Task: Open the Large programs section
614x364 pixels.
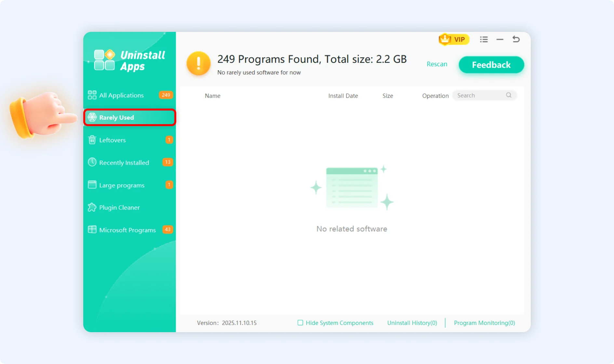Action: tap(122, 185)
